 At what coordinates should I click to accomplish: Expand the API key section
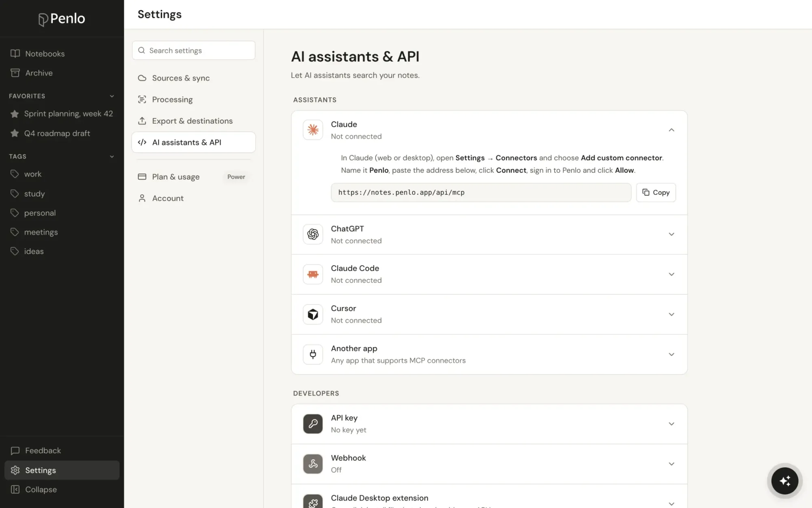click(x=671, y=424)
